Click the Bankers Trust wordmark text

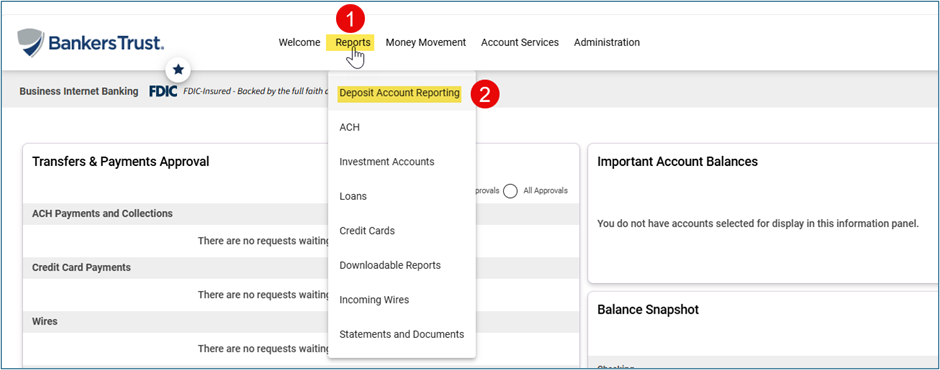pos(106,43)
